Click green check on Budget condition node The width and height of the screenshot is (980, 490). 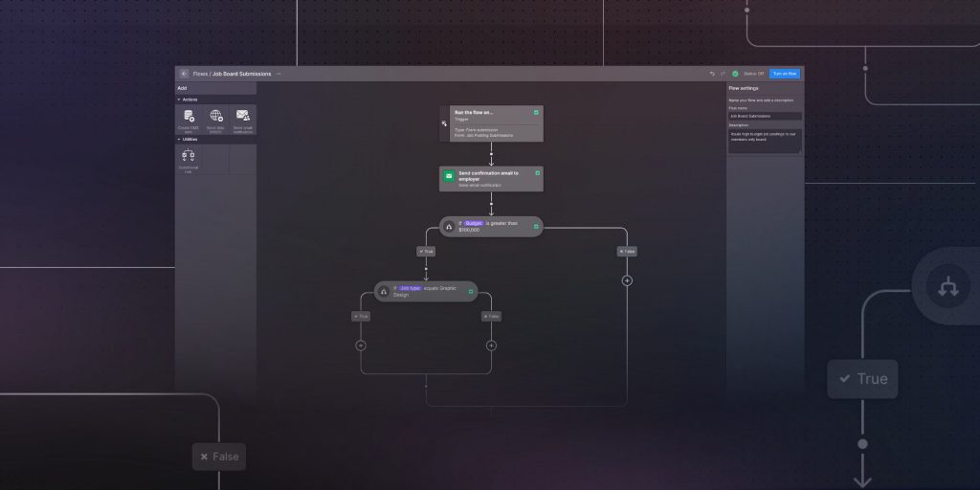(536, 226)
